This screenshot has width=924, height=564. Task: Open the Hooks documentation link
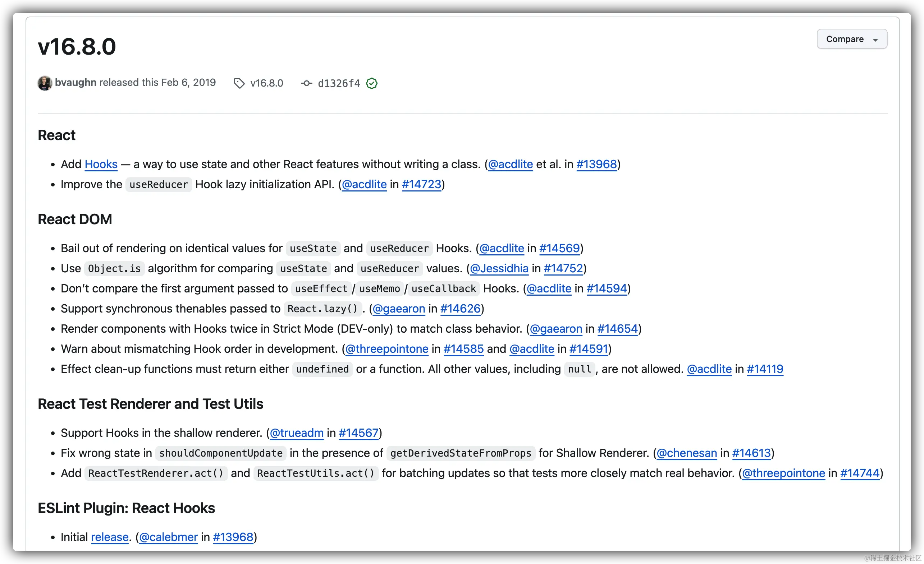[101, 164]
